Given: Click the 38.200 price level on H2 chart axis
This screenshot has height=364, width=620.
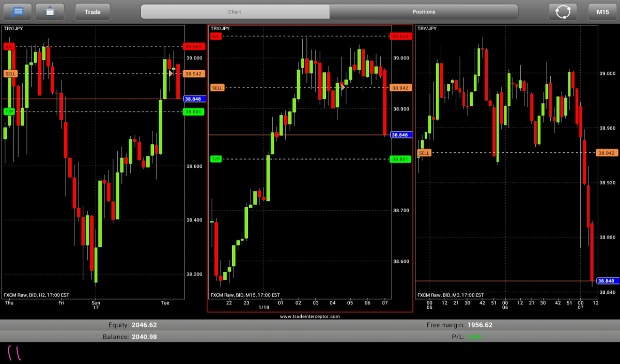Looking at the screenshot, I should (194, 274).
